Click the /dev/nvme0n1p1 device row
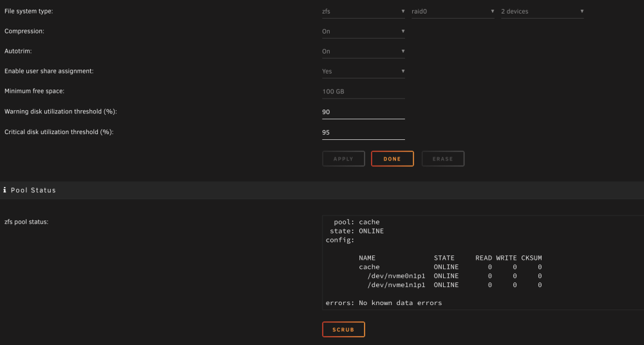Screen dimensions: 644x345 click(x=454, y=276)
